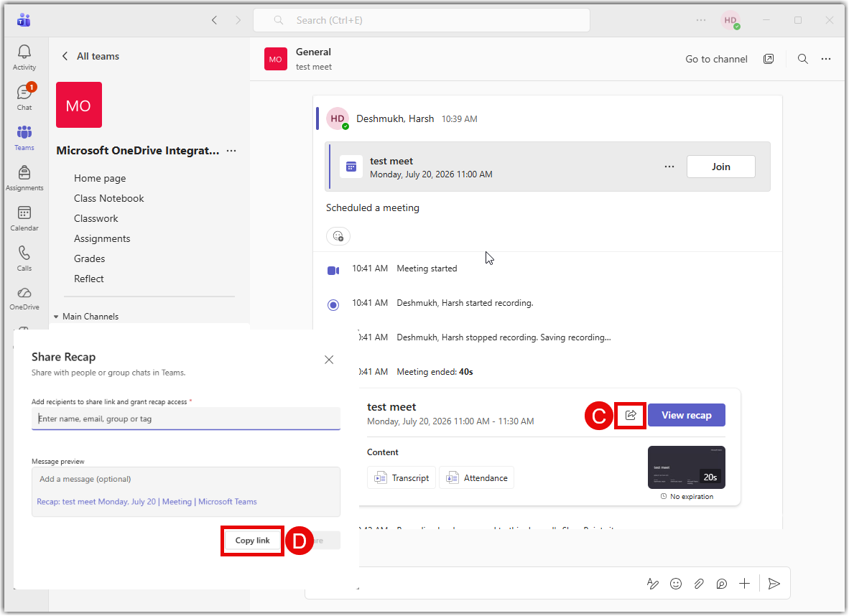Open settings and more ellipsis in title bar

click(701, 20)
